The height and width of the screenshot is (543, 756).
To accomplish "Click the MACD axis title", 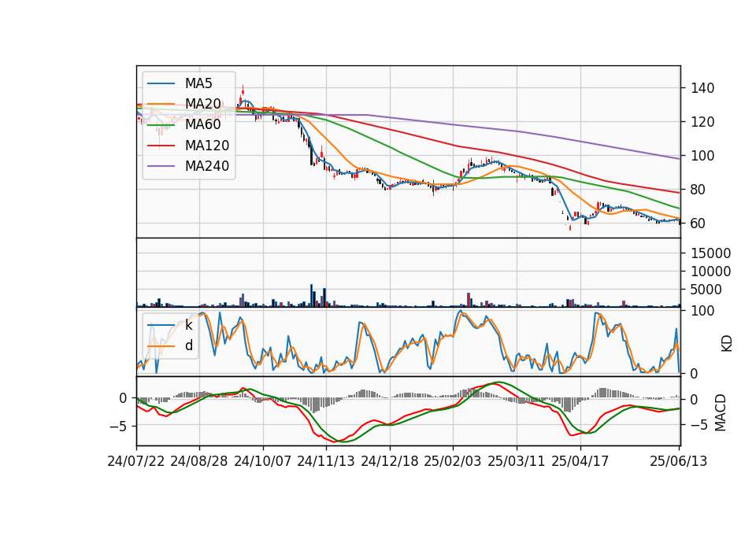I will click(x=721, y=412).
